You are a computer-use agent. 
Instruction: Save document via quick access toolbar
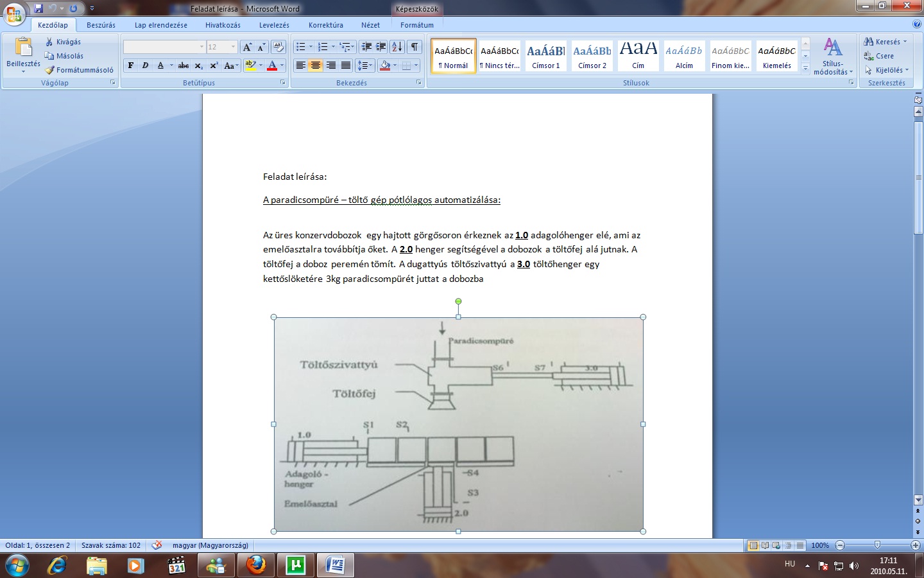pos(38,8)
